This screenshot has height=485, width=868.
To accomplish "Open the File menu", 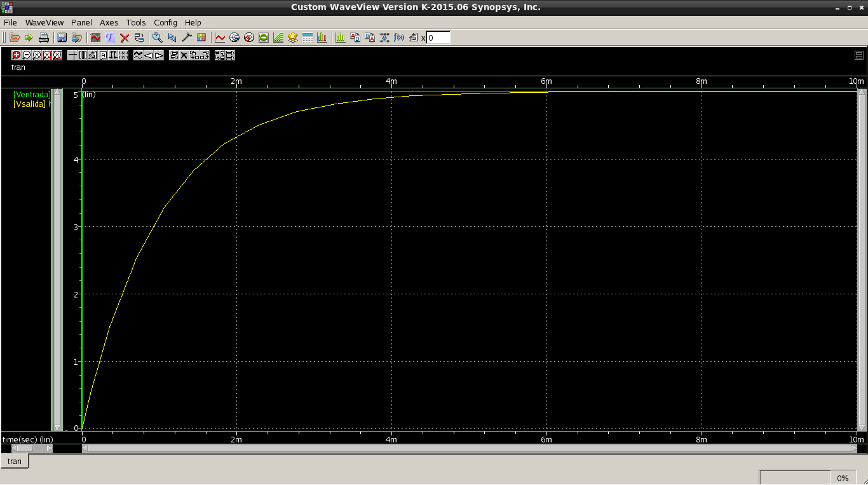I will (10, 22).
